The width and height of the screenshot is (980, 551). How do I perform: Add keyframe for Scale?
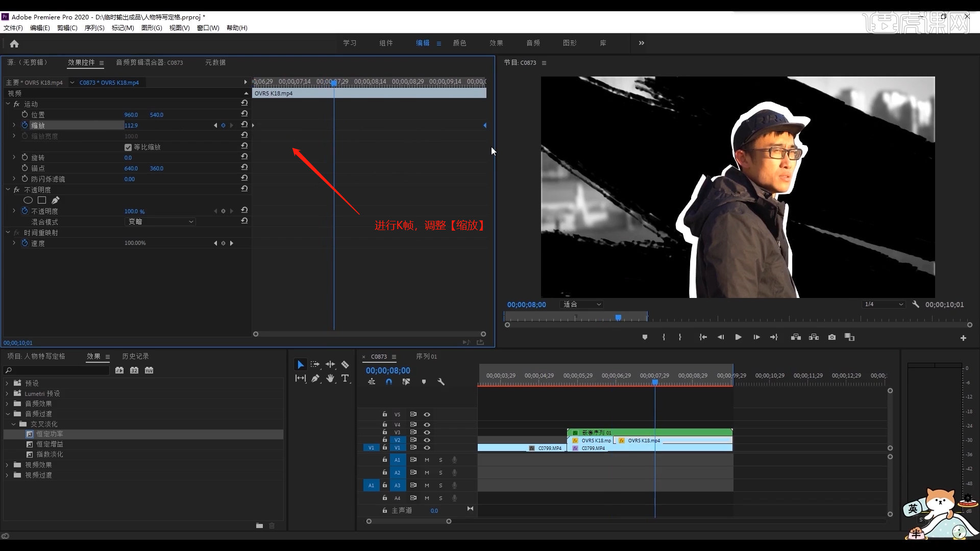223,126
